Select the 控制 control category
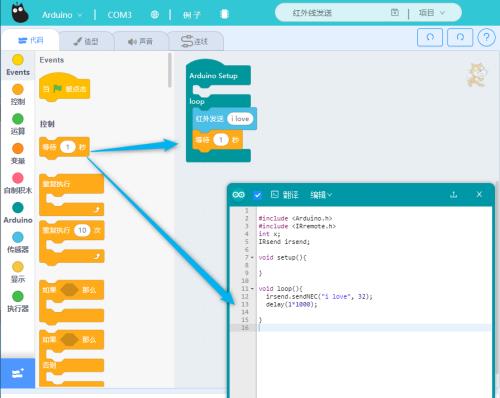The height and width of the screenshot is (398, 500). [18, 95]
